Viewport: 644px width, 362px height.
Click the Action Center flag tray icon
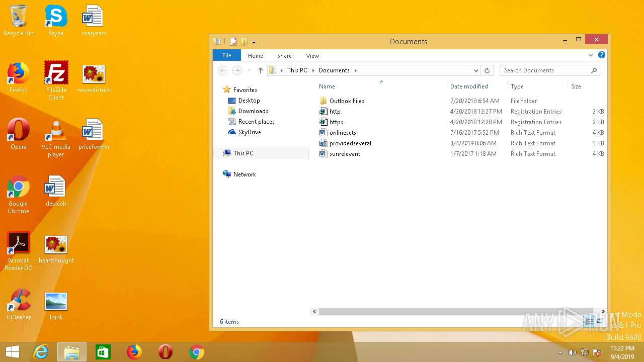coord(597,352)
